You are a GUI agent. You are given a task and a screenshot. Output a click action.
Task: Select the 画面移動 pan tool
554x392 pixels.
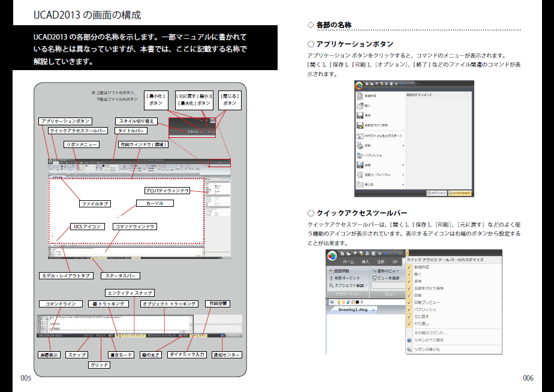(x=339, y=271)
